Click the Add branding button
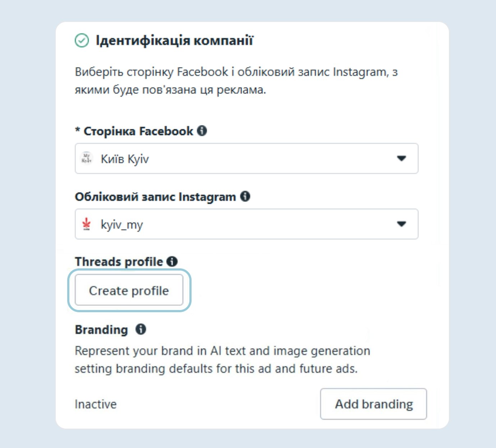 click(x=373, y=404)
